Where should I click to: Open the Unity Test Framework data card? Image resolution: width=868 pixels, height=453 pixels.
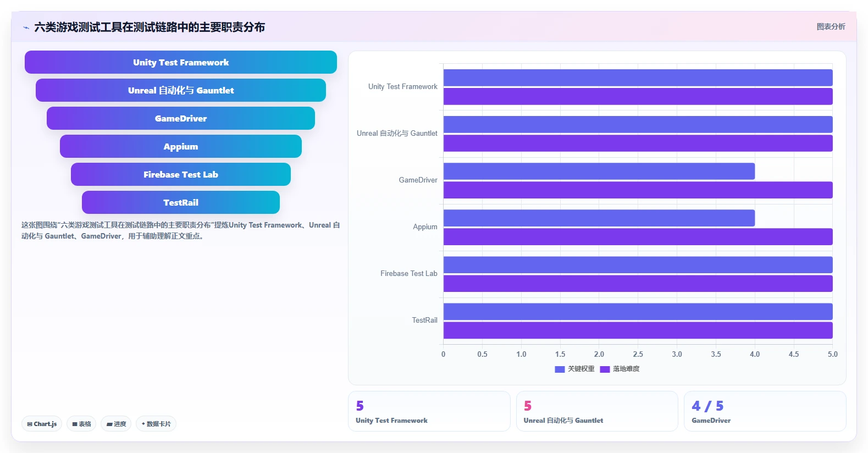[x=429, y=411]
